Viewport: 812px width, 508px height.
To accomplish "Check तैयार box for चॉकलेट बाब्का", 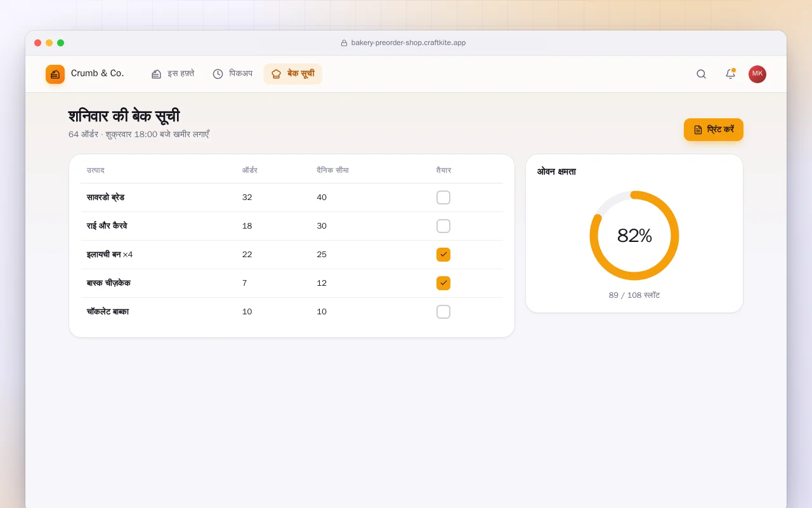I will click(x=443, y=312).
